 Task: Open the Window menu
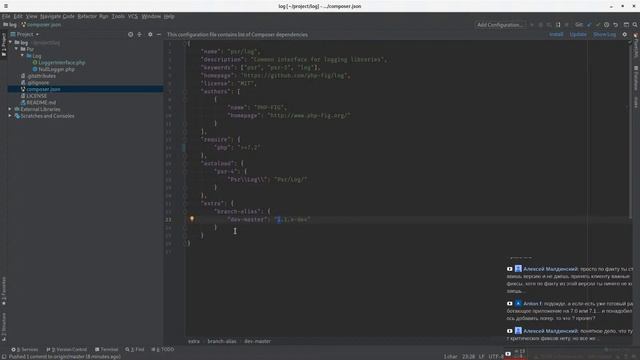click(x=151, y=16)
